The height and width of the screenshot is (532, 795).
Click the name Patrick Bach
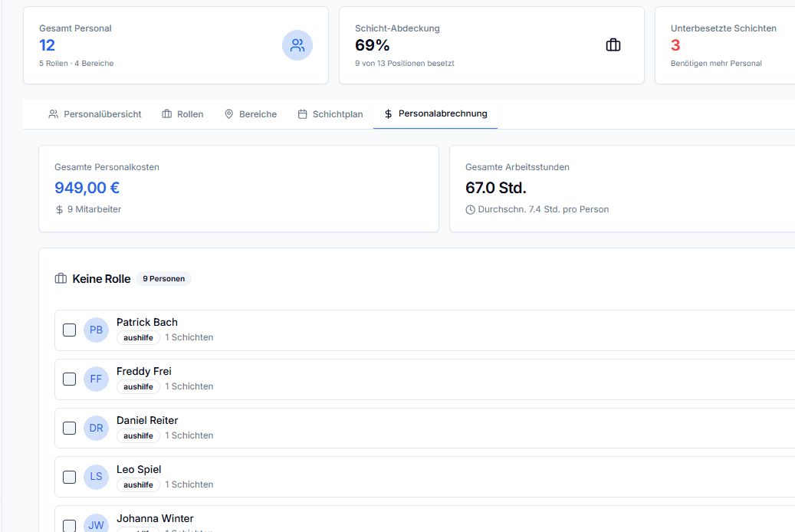(x=147, y=323)
